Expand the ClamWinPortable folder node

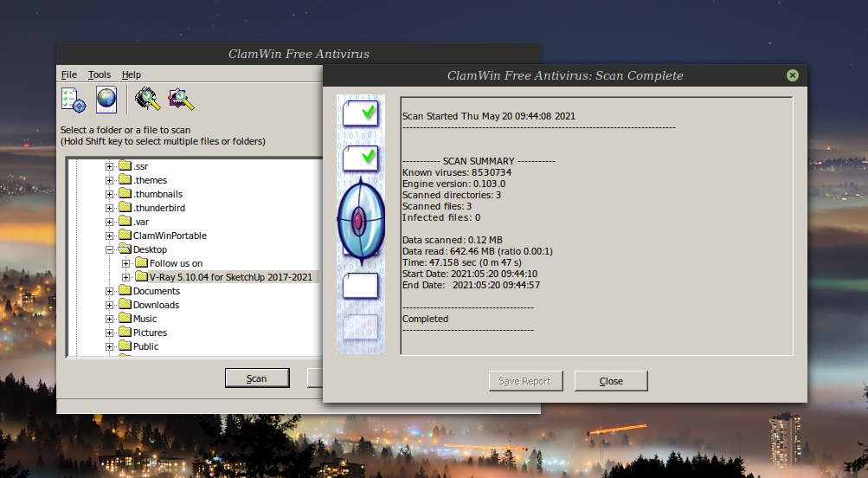tap(110, 236)
